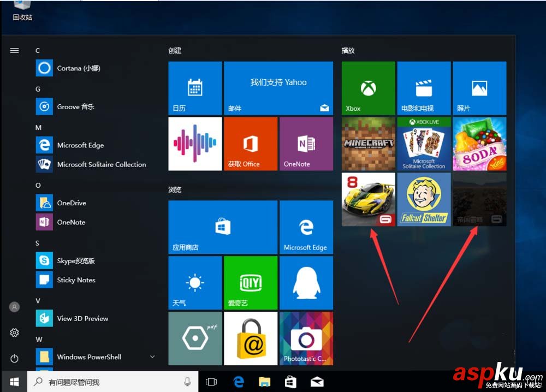The image size is (546, 392).
Task: Launch the 天气 weather tile
Action: [x=195, y=282]
